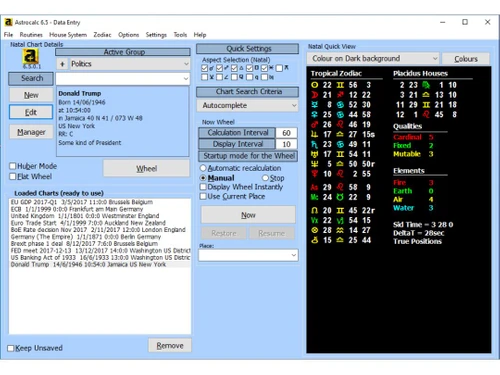Click the plus button beside Politics group

point(62,64)
